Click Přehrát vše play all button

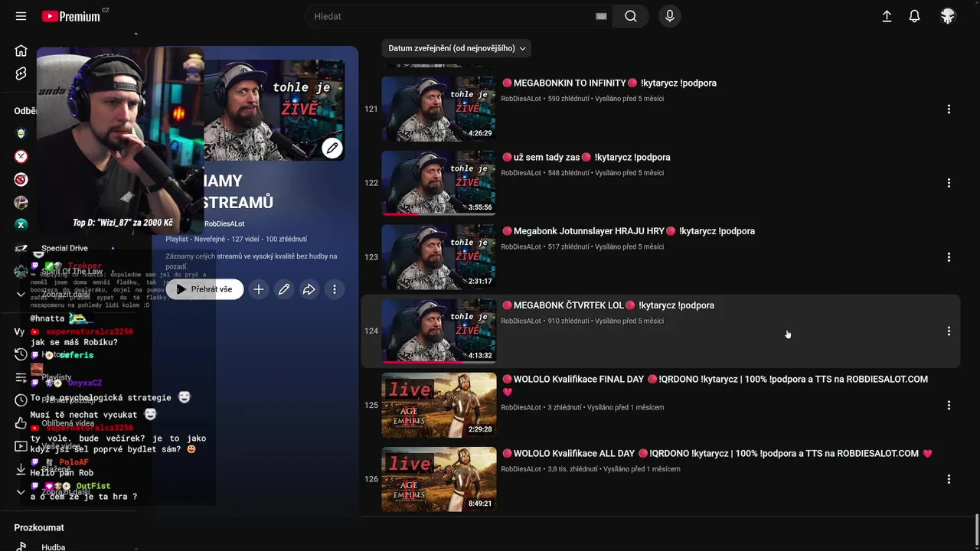[x=204, y=289]
